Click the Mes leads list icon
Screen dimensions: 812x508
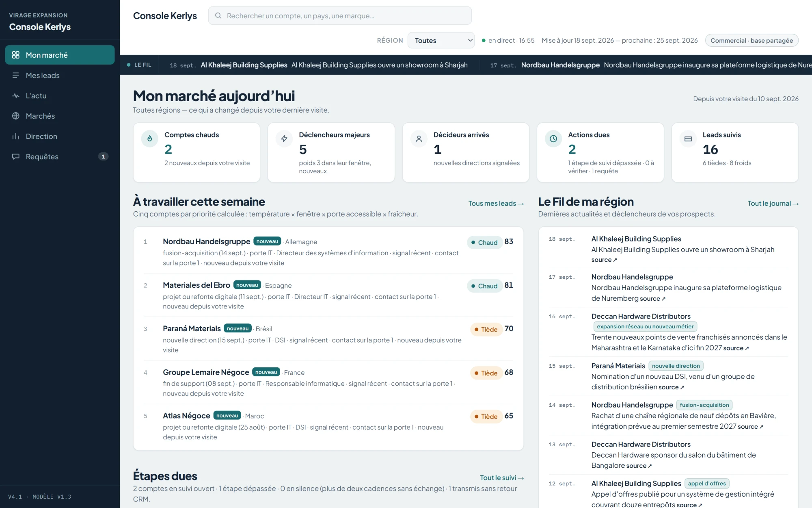click(x=16, y=75)
